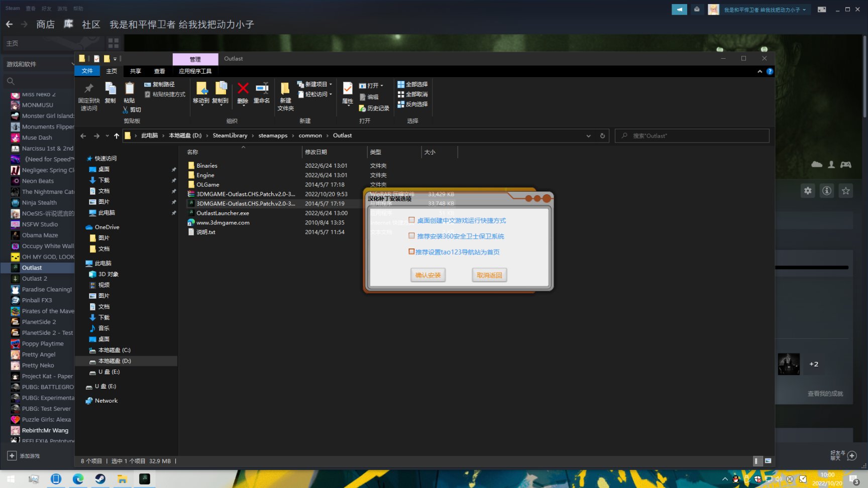
Task: Click the Outlast folder search box
Action: click(x=692, y=136)
